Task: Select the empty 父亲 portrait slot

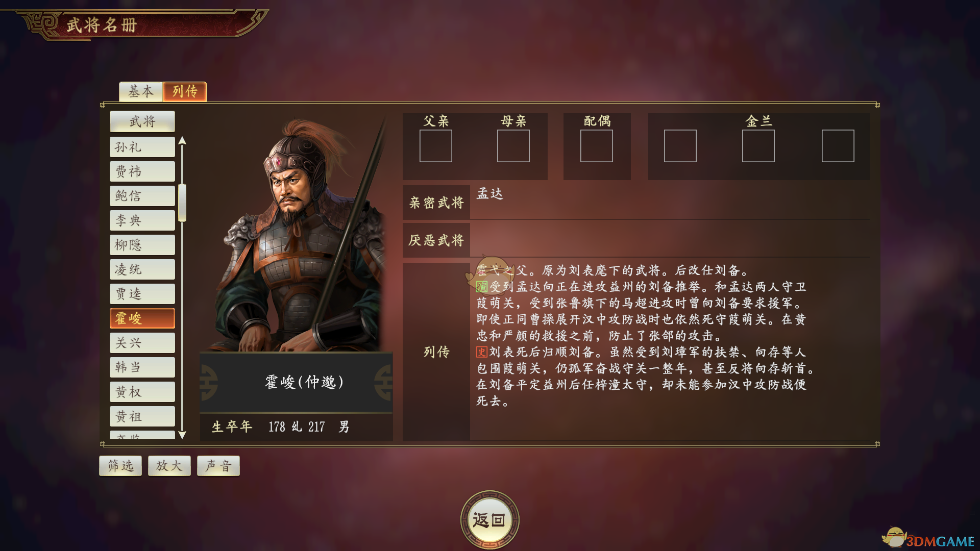Action: (435, 146)
